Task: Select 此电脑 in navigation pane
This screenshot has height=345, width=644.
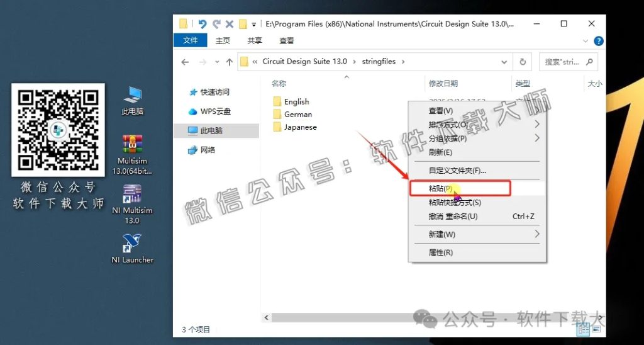Action: click(216, 131)
